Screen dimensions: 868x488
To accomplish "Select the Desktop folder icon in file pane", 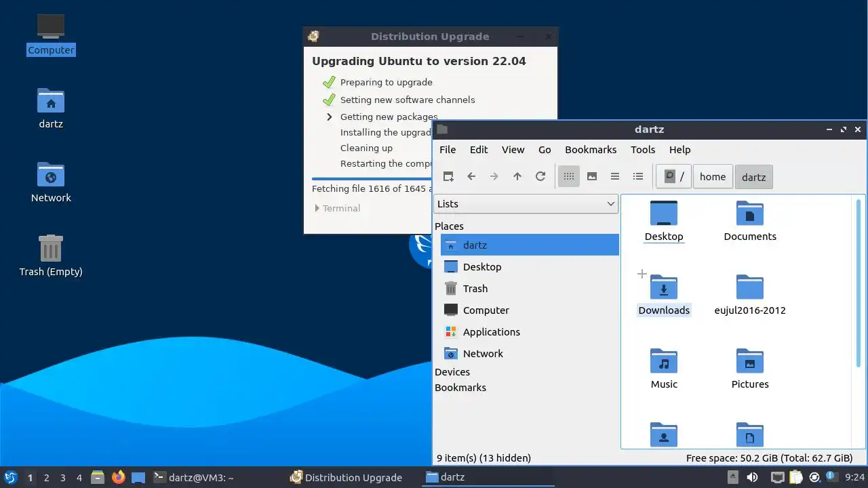I will pos(664,213).
